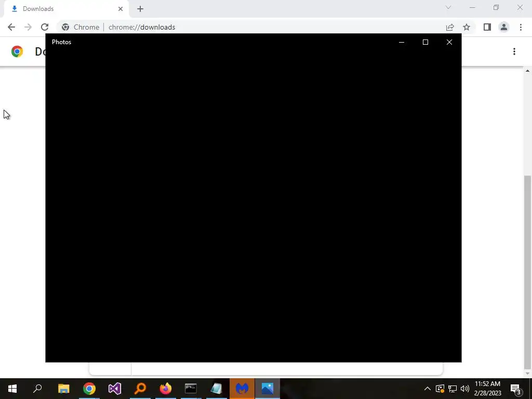
Task: Open Chrome's side panel icon
Action: [x=487, y=27]
